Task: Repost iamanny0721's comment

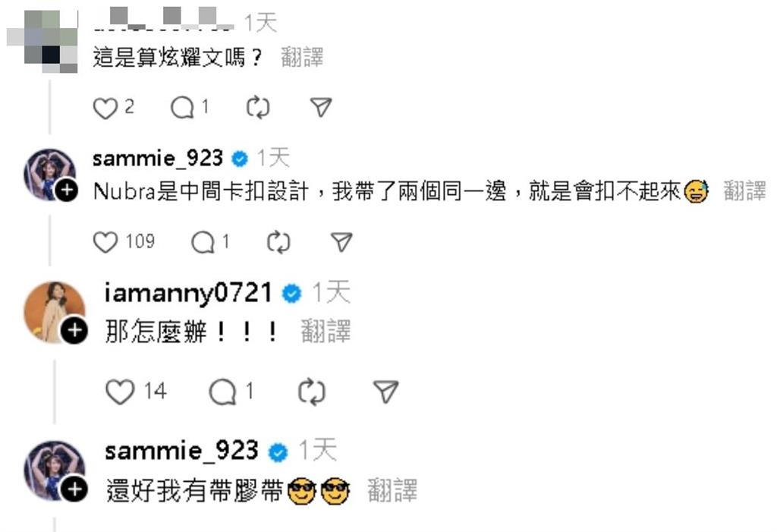Action: (x=312, y=392)
